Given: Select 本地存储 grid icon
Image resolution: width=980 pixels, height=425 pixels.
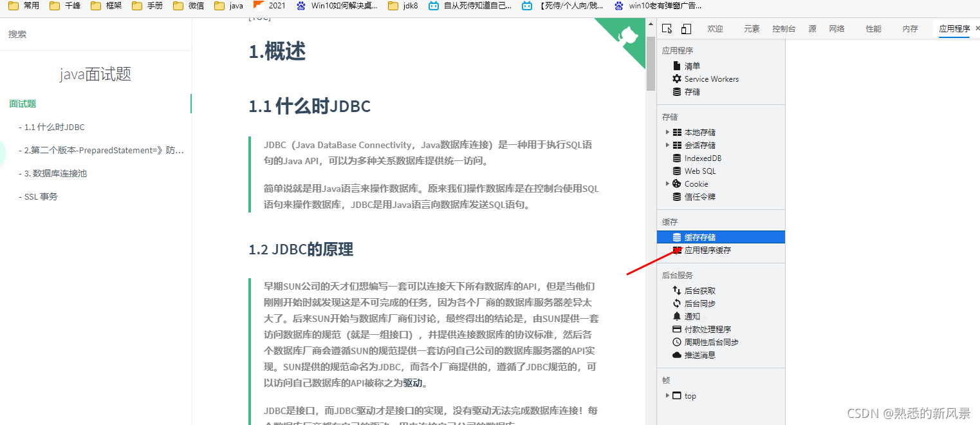Looking at the screenshot, I should click(x=677, y=132).
